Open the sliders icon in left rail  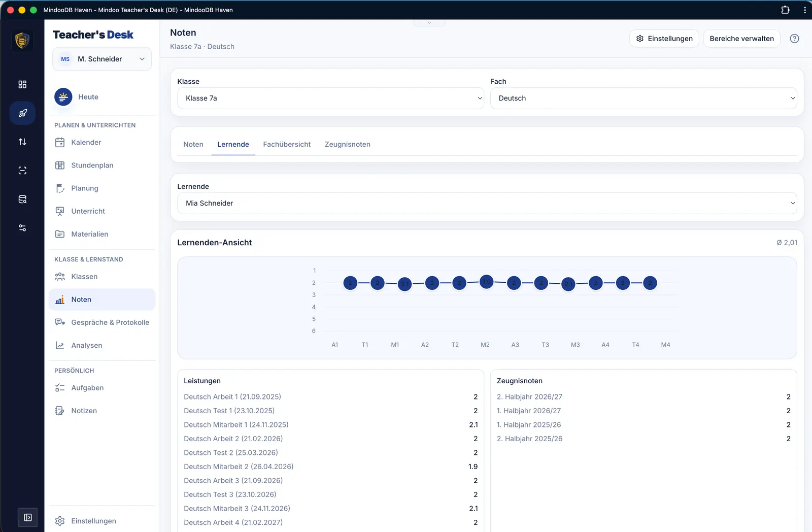[x=22, y=228]
